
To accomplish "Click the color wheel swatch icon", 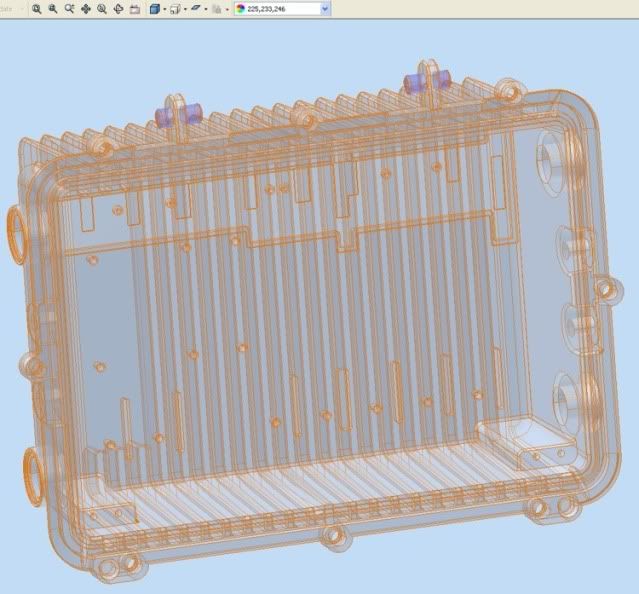I will click(x=241, y=8).
